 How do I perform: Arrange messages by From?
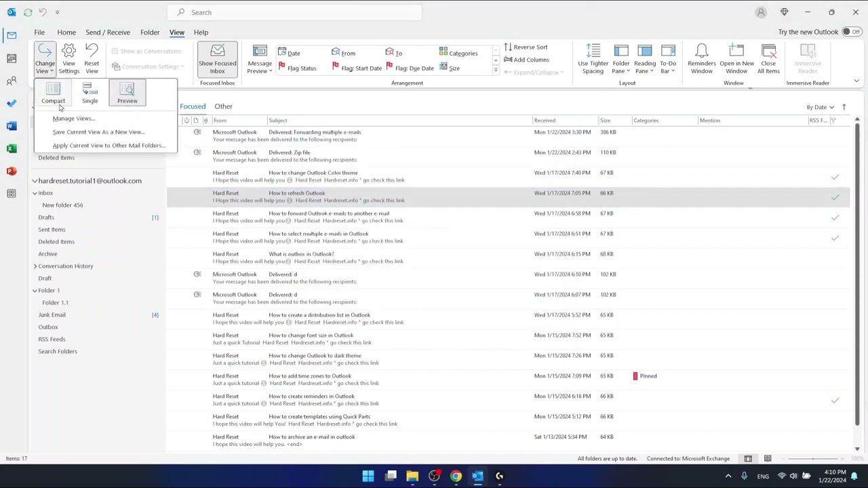tap(343, 53)
